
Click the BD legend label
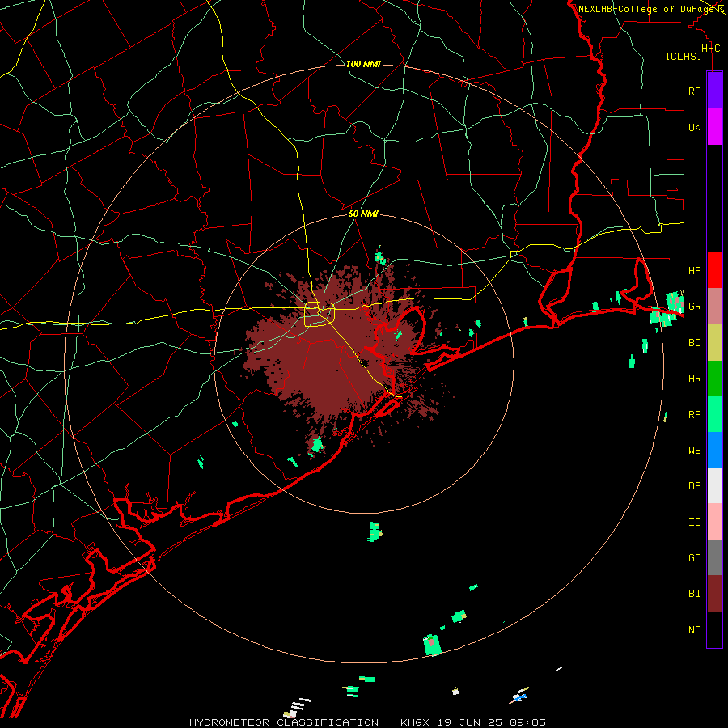click(694, 342)
